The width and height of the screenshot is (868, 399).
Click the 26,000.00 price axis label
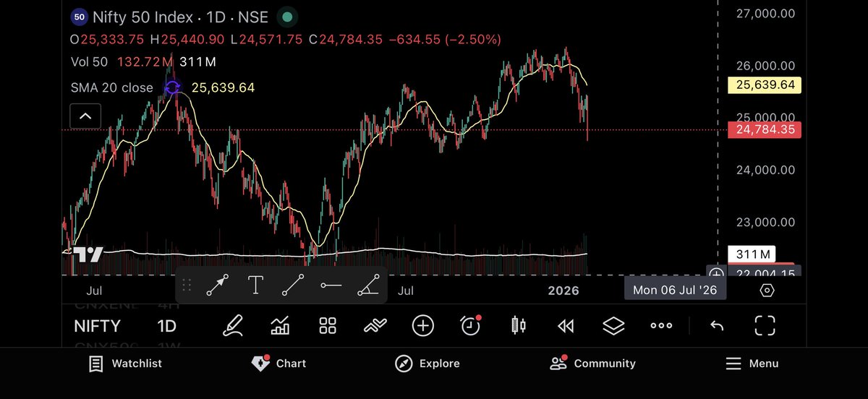[765, 65]
